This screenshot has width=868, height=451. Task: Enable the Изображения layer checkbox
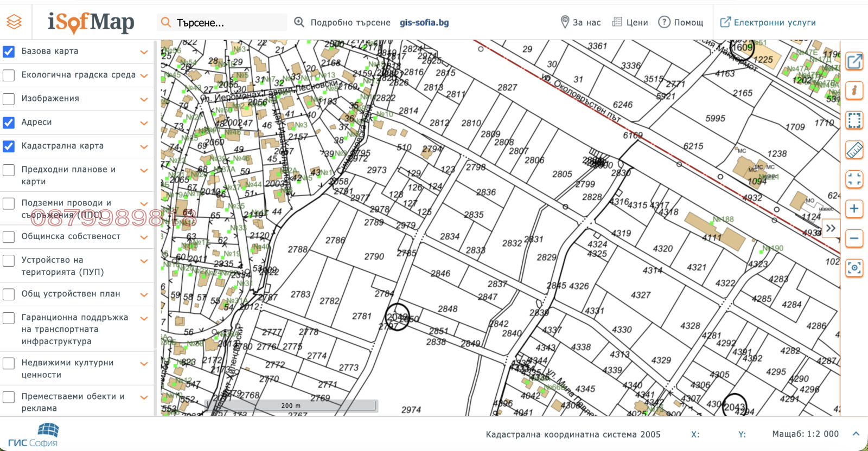[x=9, y=99]
